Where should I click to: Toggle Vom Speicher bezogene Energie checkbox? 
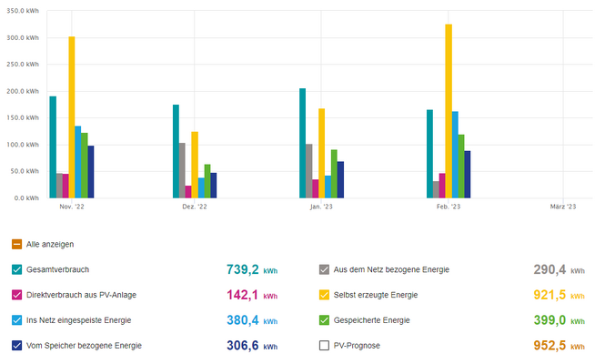16,346
